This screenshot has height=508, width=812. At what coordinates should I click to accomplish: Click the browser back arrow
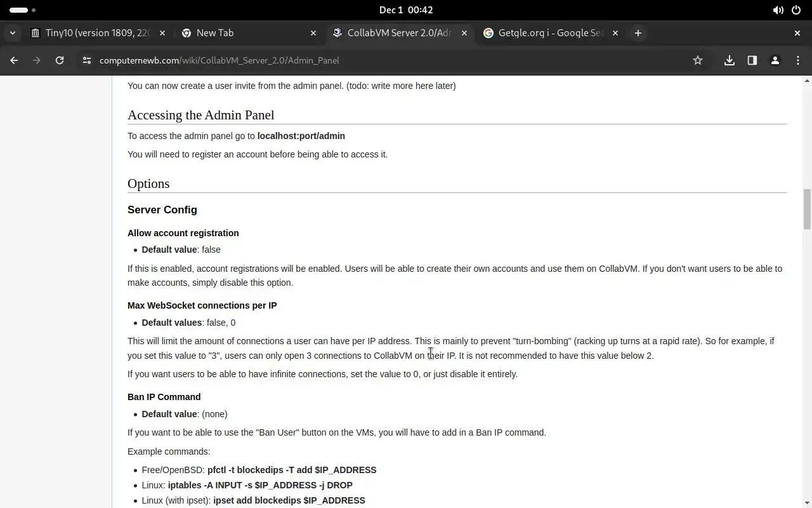14,60
